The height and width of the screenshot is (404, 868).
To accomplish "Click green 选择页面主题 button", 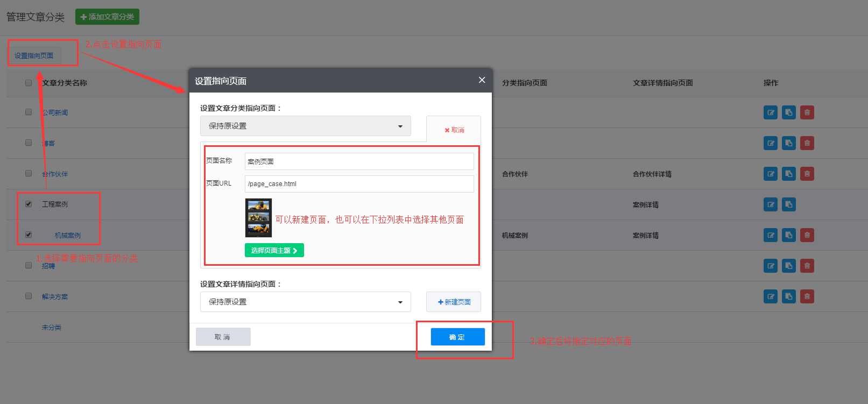I will 274,250.
